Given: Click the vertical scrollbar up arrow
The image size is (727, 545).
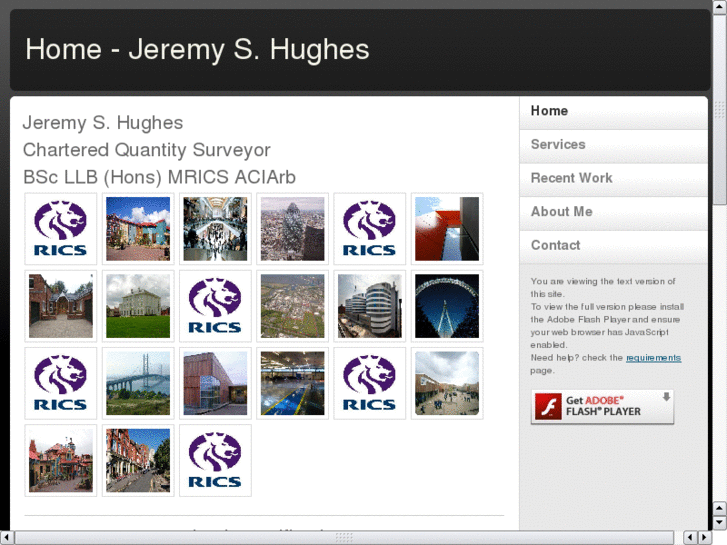Looking at the screenshot, I should click(x=720, y=7).
